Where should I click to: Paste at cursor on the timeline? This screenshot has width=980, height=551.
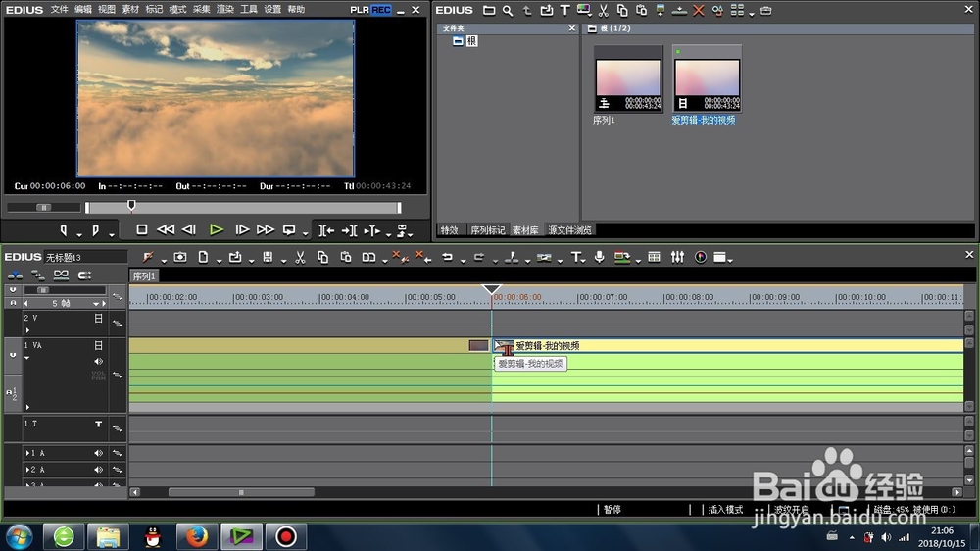(x=346, y=257)
